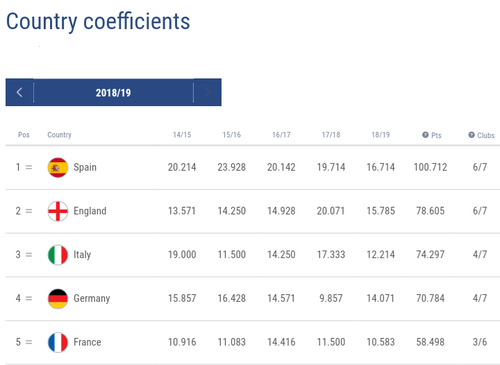Click the next season right chevron
The width and height of the screenshot is (500, 365).
tap(207, 92)
